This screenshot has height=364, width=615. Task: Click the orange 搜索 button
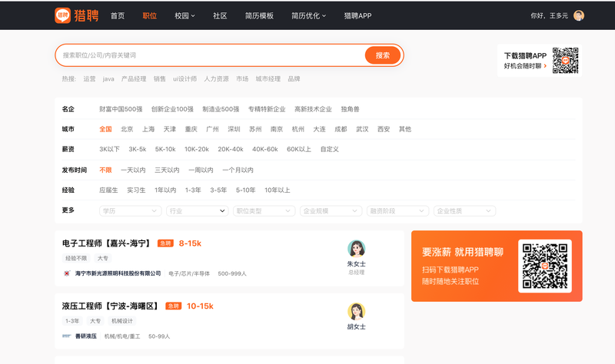pyautogui.click(x=383, y=55)
